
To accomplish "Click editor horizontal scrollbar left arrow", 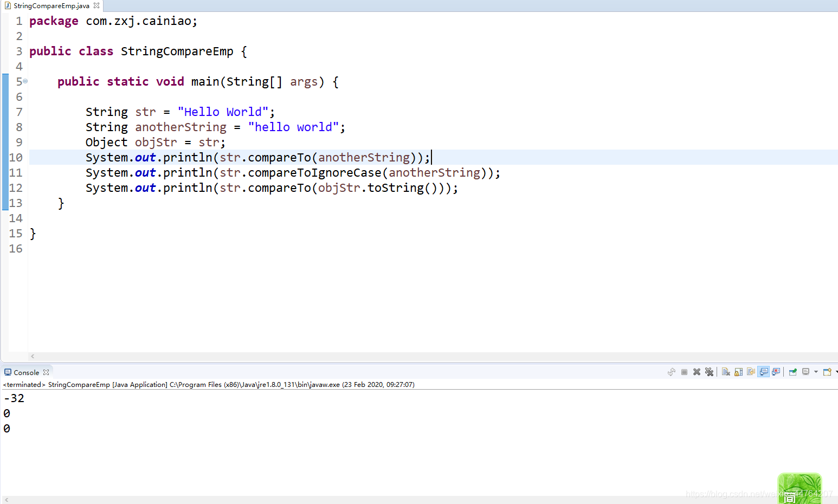I will pyautogui.click(x=33, y=356).
